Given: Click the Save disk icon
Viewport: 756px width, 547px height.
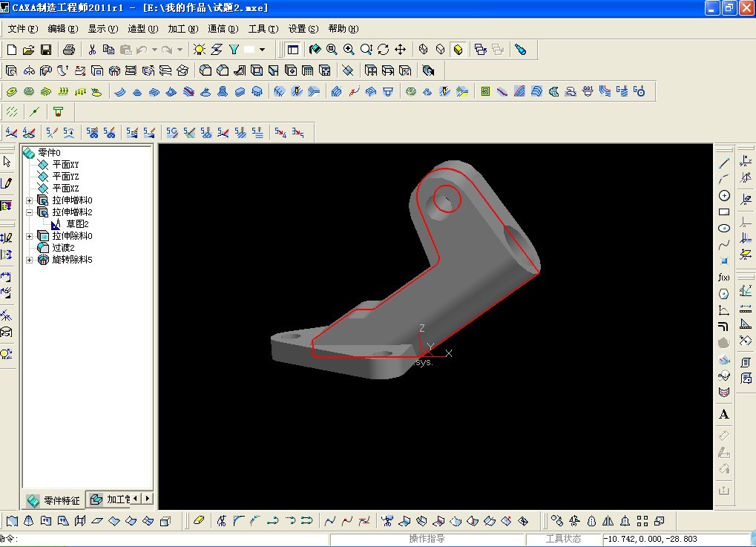Looking at the screenshot, I should click(x=46, y=50).
